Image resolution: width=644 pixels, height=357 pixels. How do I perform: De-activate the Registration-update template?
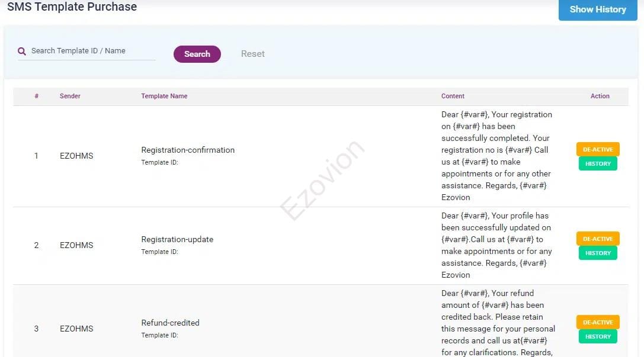tap(598, 239)
